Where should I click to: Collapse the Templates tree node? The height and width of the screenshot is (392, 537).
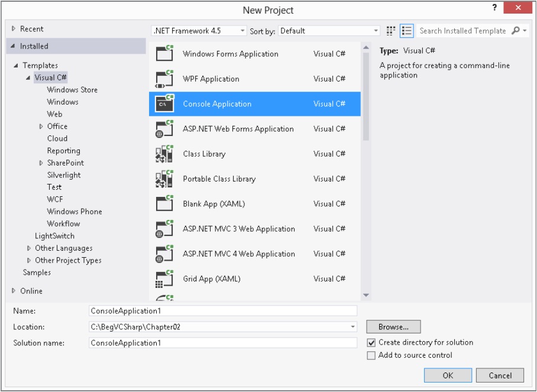point(16,65)
